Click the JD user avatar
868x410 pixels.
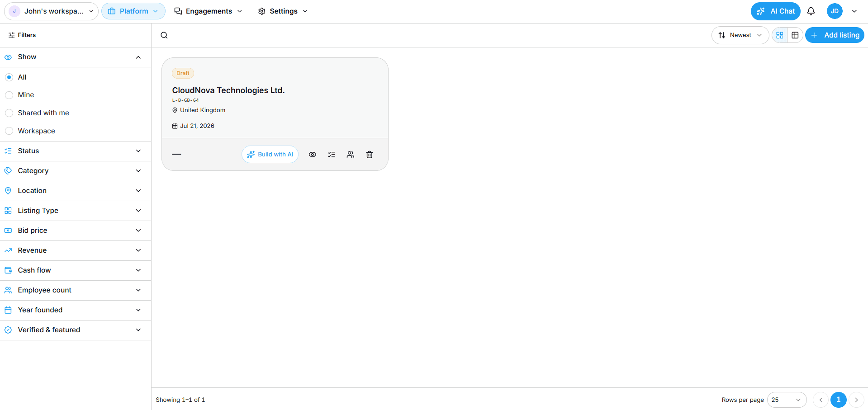point(835,11)
